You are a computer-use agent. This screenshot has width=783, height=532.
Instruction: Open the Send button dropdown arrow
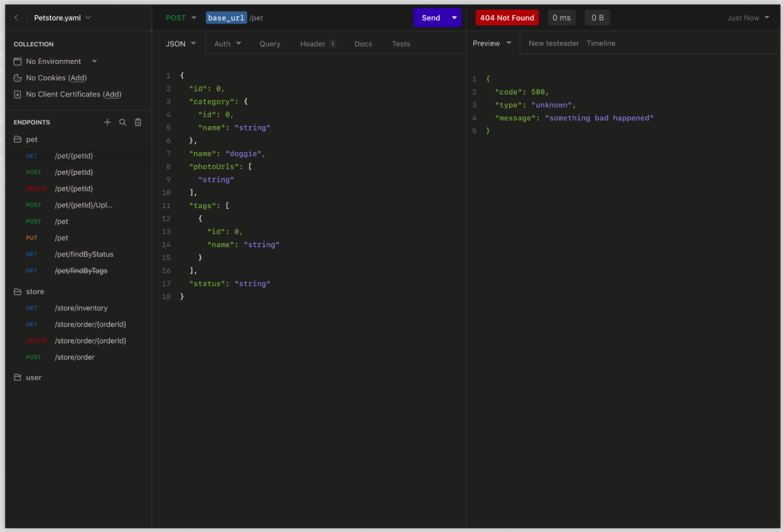(x=454, y=18)
